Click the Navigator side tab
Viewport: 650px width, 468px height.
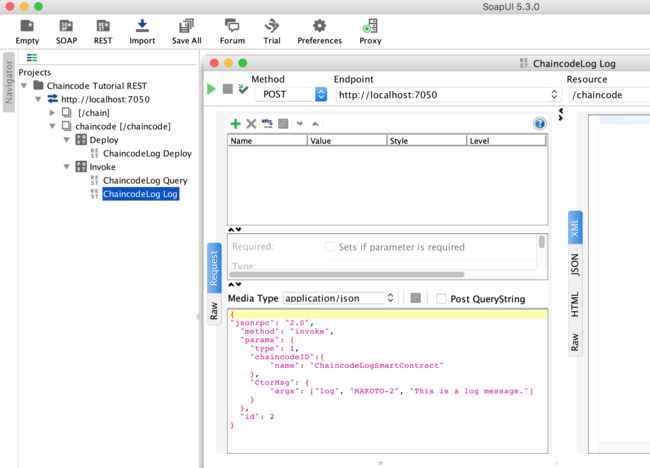tap(9, 82)
